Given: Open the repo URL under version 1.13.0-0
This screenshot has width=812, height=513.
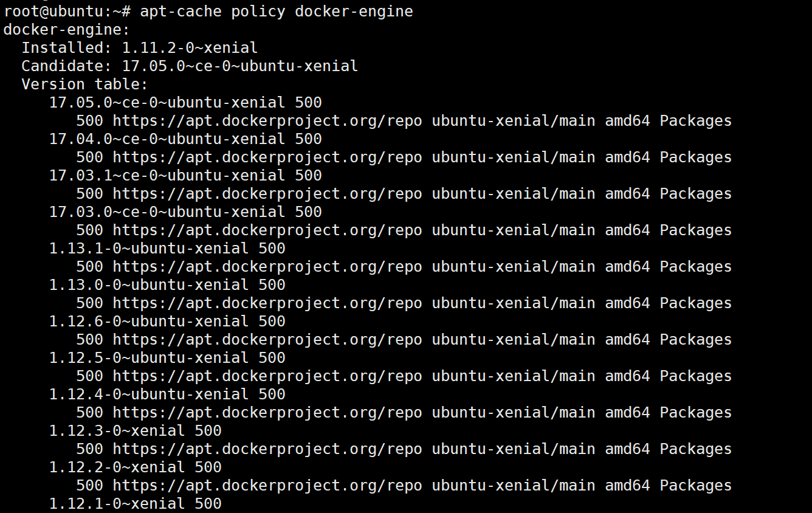Looking at the screenshot, I should pyautogui.click(x=267, y=303).
